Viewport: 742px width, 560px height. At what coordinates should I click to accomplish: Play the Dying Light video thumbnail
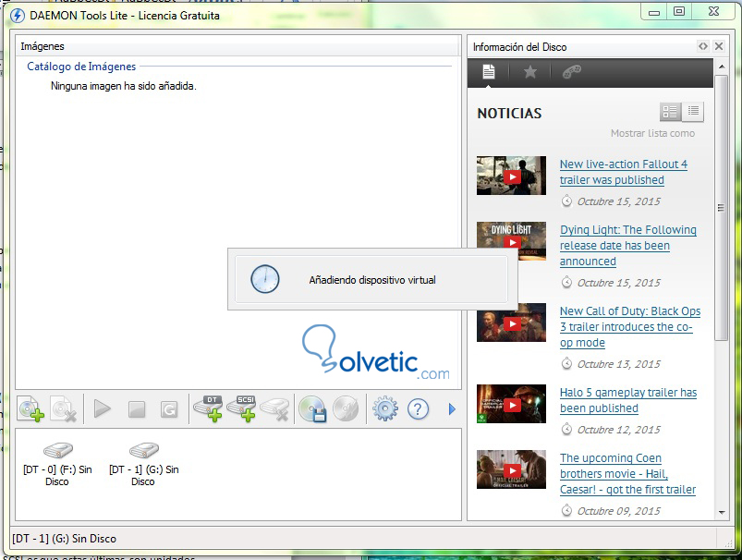point(512,241)
